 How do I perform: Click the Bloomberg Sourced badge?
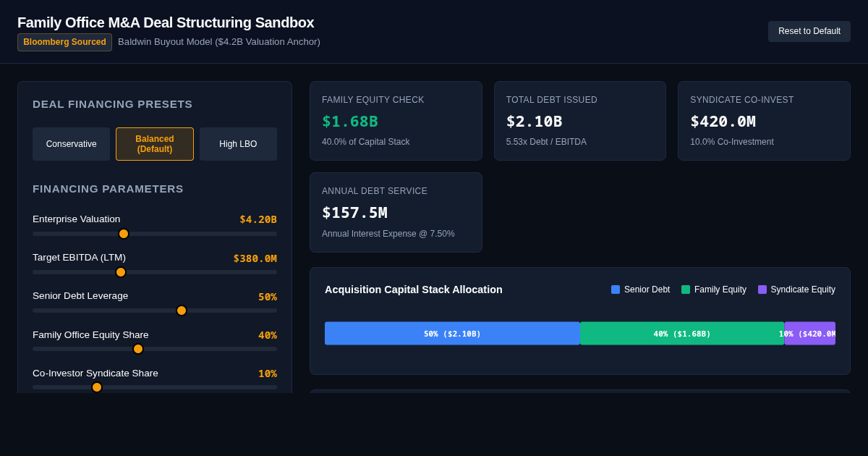pyautogui.click(x=64, y=42)
